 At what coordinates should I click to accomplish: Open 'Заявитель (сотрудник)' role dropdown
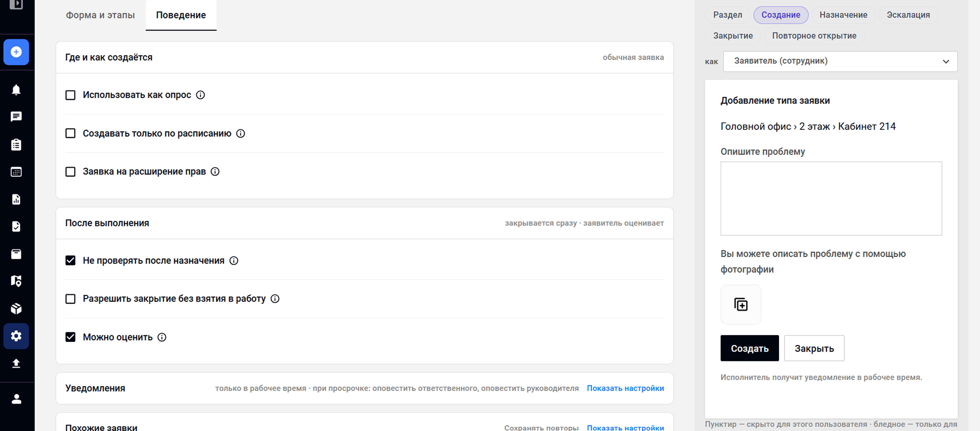[x=840, y=61]
